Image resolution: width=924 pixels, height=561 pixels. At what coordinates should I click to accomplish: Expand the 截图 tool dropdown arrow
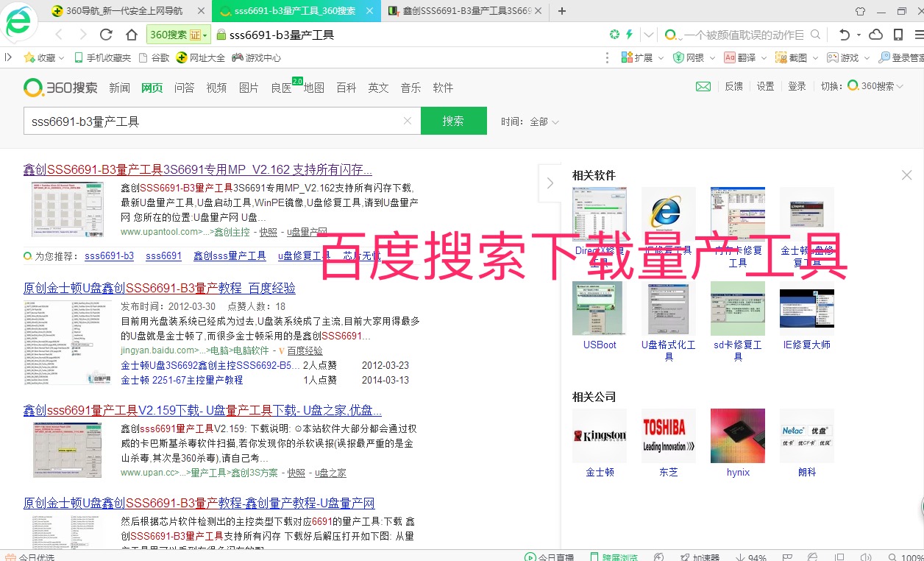815,57
